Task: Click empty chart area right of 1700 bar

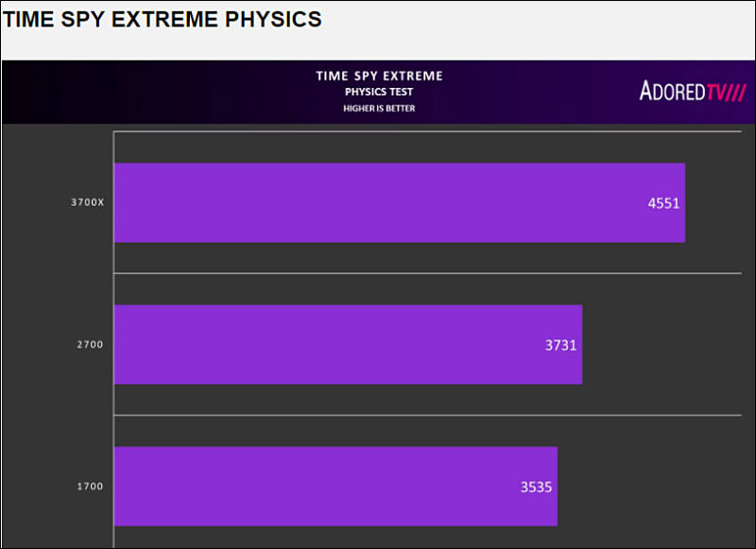Action: coord(649,486)
